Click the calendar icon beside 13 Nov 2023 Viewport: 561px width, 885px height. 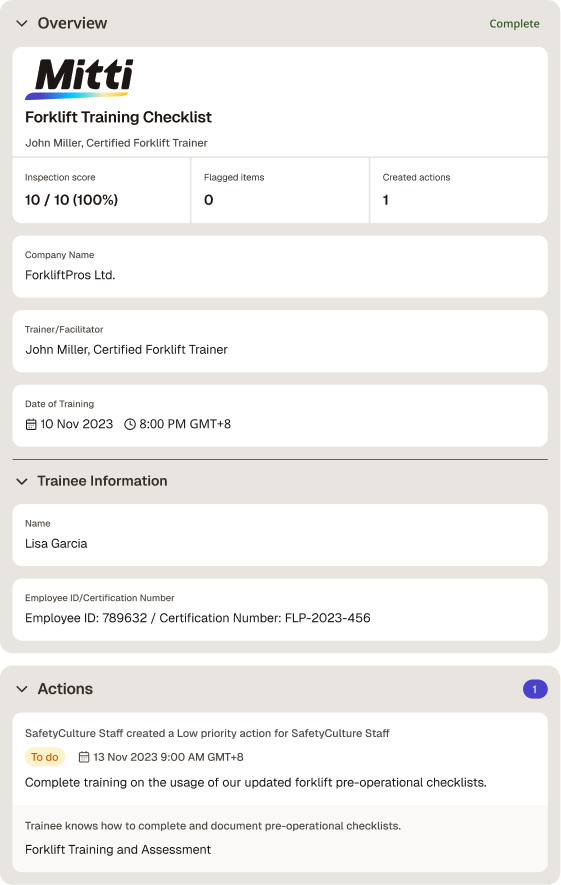pyautogui.click(x=84, y=757)
